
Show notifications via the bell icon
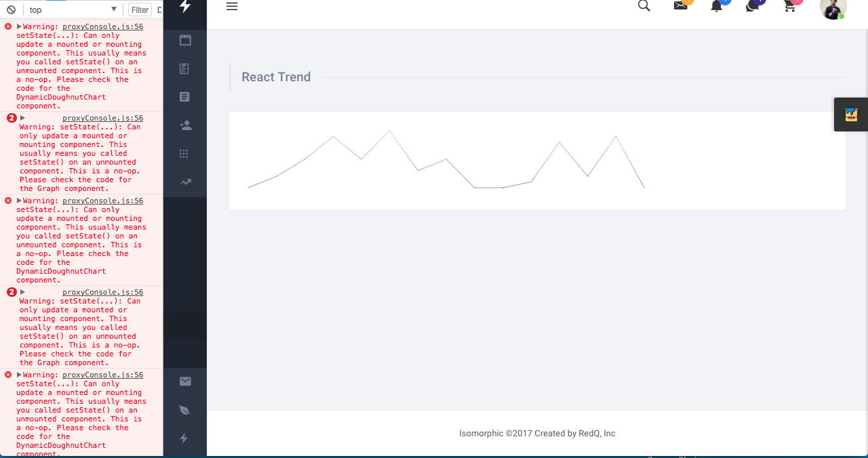717,6
